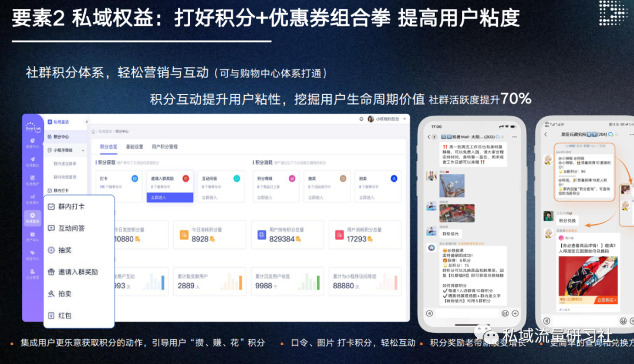
Task: Open the scarf product image in the 屈臣氏颜究所 chat
Action: point(588,280)
